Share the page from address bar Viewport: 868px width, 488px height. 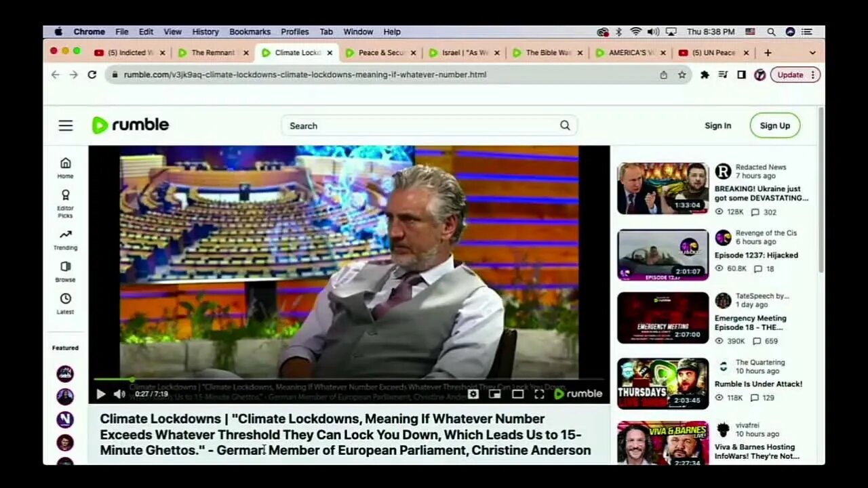pos(664,75)
